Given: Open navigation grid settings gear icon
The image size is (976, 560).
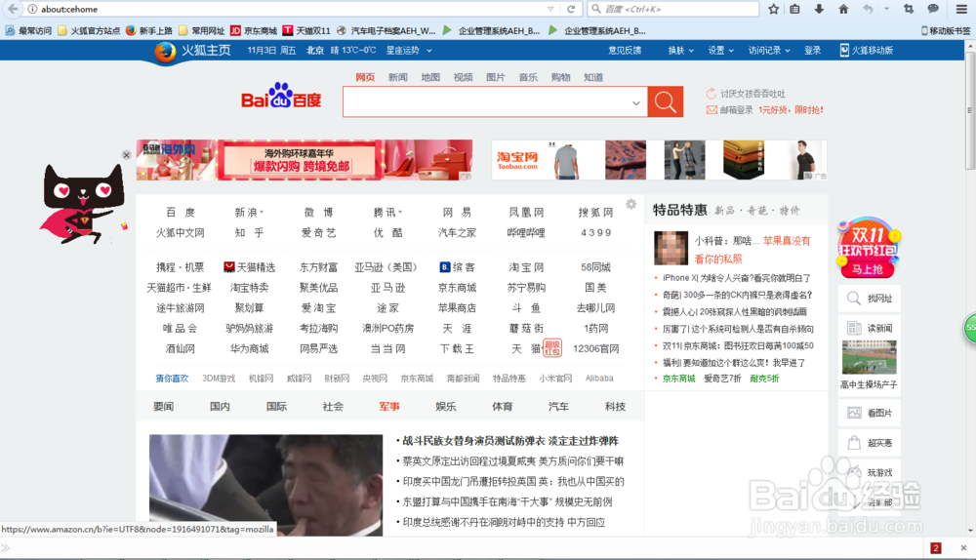Looking at the screenshot, I should (631, 204).
